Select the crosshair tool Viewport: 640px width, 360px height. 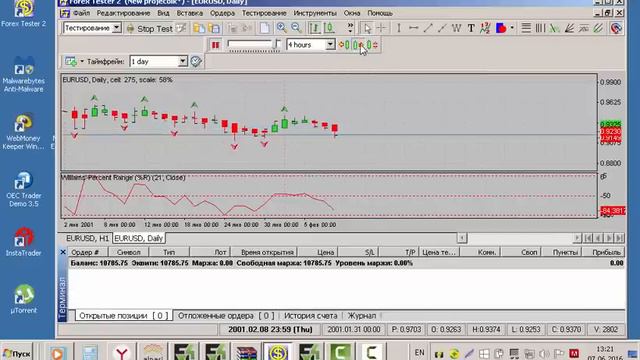pyautogui.click(x=381, y=28)
